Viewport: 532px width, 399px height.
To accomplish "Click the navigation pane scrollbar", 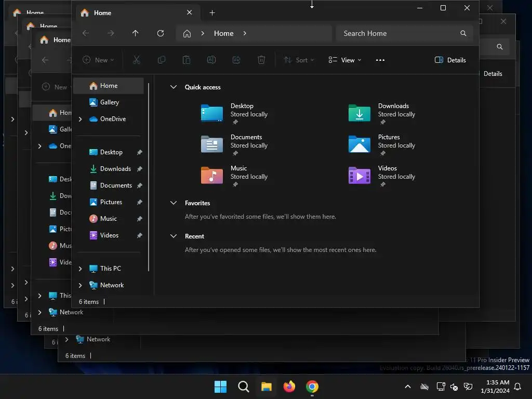I will (149, 177).
